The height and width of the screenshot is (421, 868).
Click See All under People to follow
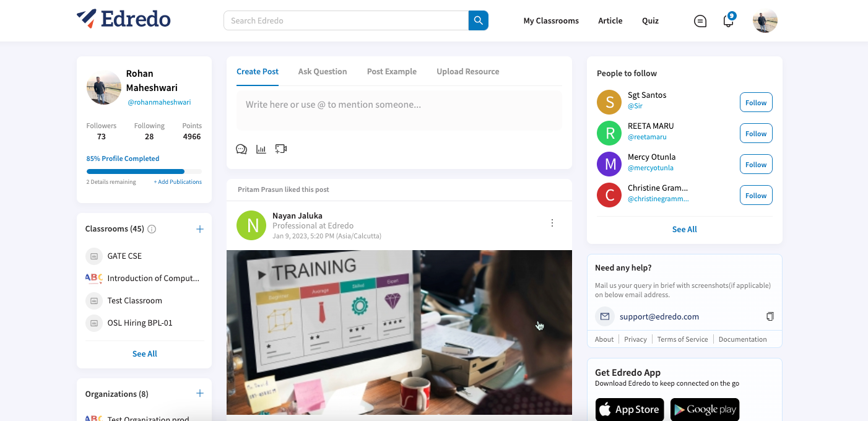(684, 229)
